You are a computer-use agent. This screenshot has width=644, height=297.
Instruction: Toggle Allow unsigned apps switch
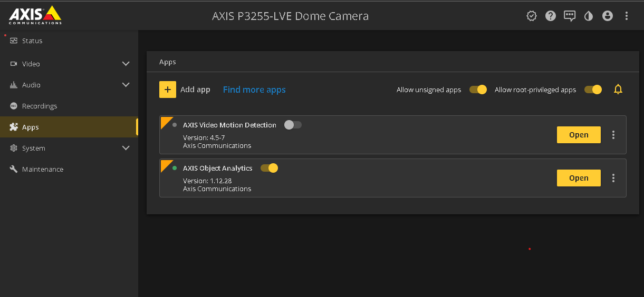tap(478, 90)
